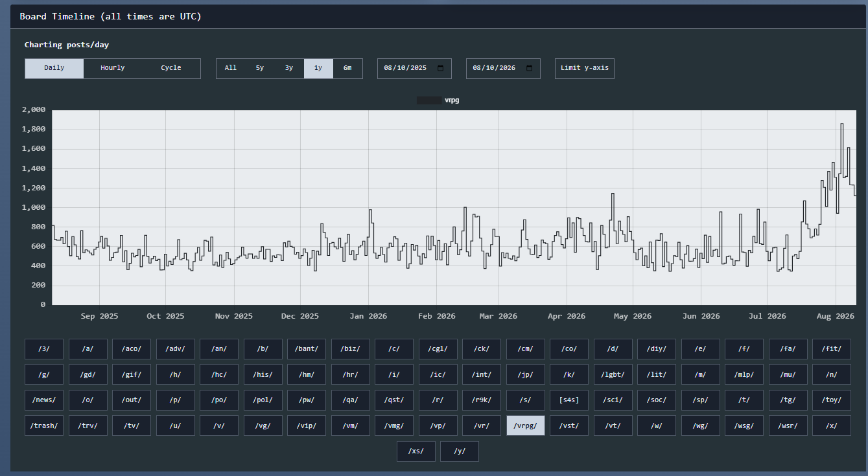Select the /biz/ board
Viewport: 868px width, 476px height.
(x=350, y=349)
